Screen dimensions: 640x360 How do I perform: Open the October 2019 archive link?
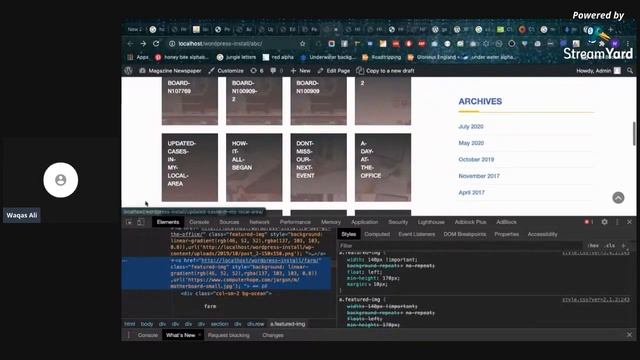476,160
